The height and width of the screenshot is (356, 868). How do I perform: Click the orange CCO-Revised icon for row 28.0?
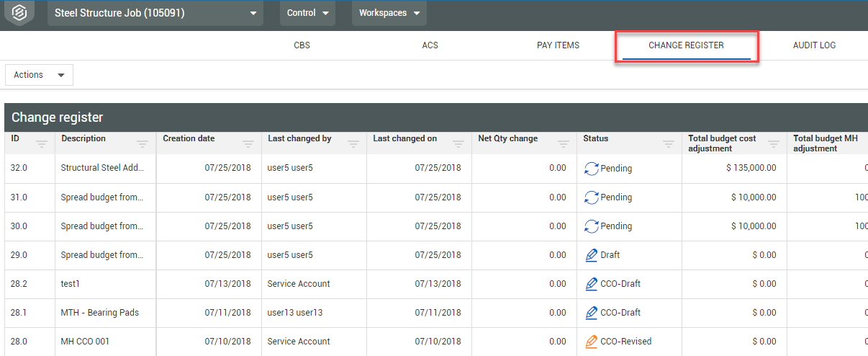(x=592, y=342)
